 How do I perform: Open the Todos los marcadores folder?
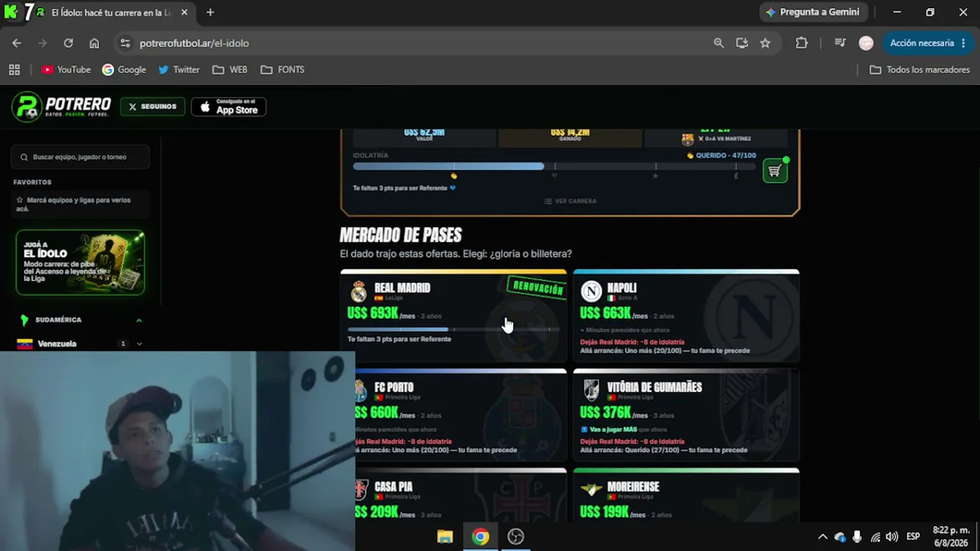[x=920, y=70]
